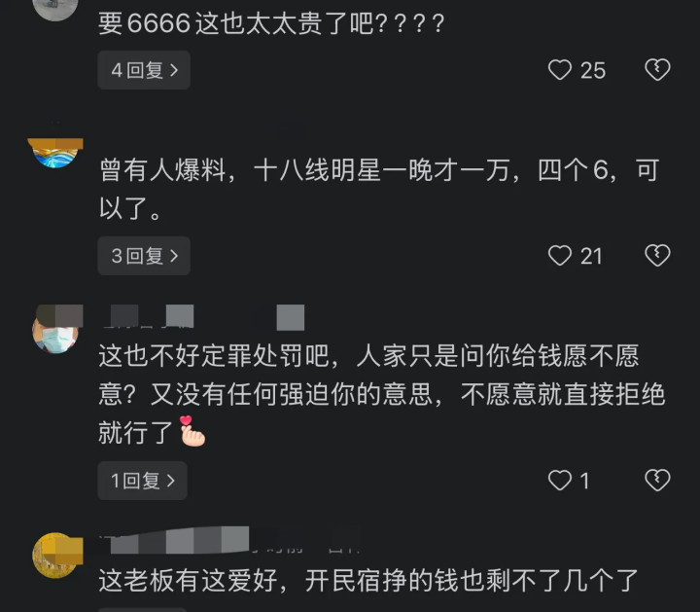Image resolution: width=700 pixels, height=612 pixels.
Task: Open the blurred username above 这也不好定罪 comment
Action: pos(203,317)
